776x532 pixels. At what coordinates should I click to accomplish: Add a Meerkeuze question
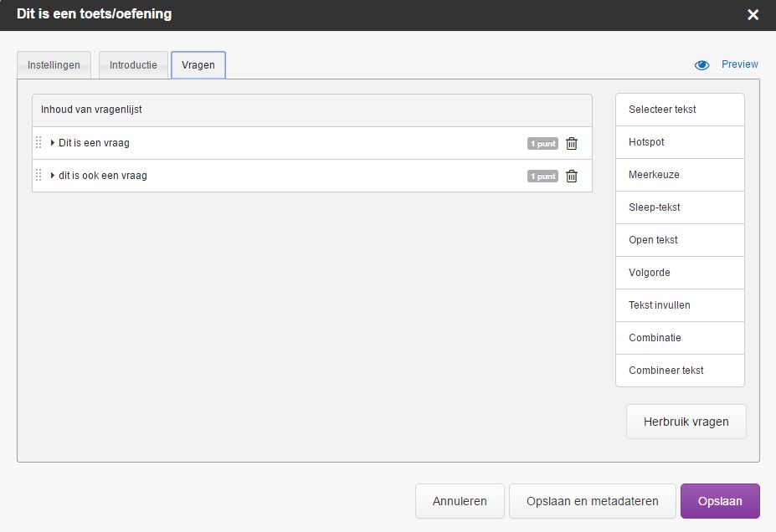pos(680,175)
